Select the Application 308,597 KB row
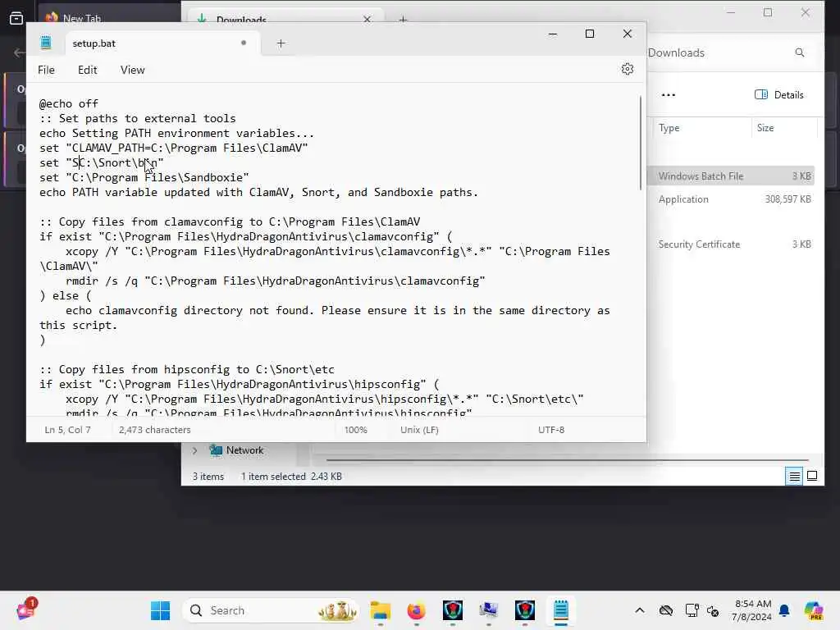This screenshot has height=630, width=840. [x=731, y=199]
